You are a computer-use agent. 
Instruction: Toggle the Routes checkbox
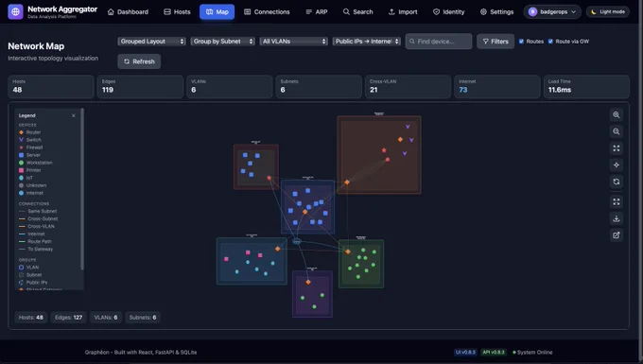(x=521, y=42)
